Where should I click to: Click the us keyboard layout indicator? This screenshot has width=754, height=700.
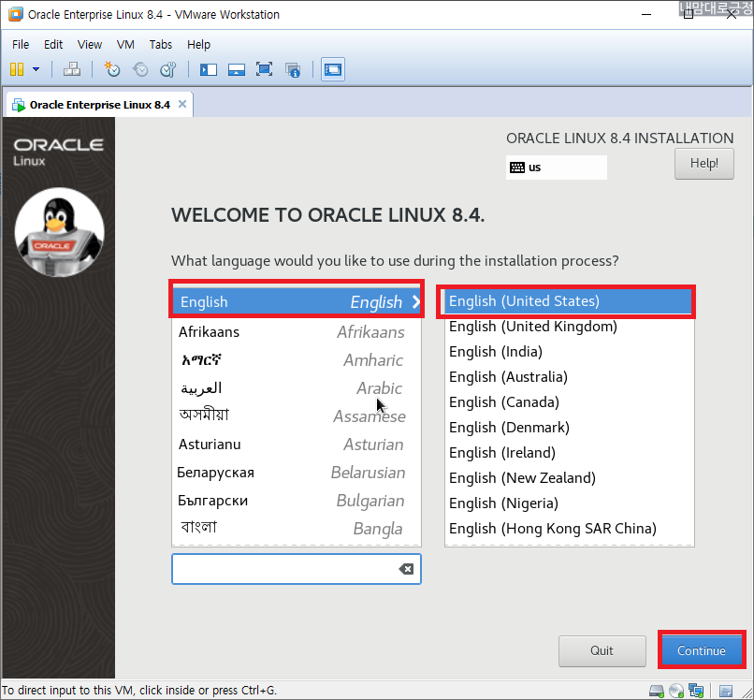point(557,168)
